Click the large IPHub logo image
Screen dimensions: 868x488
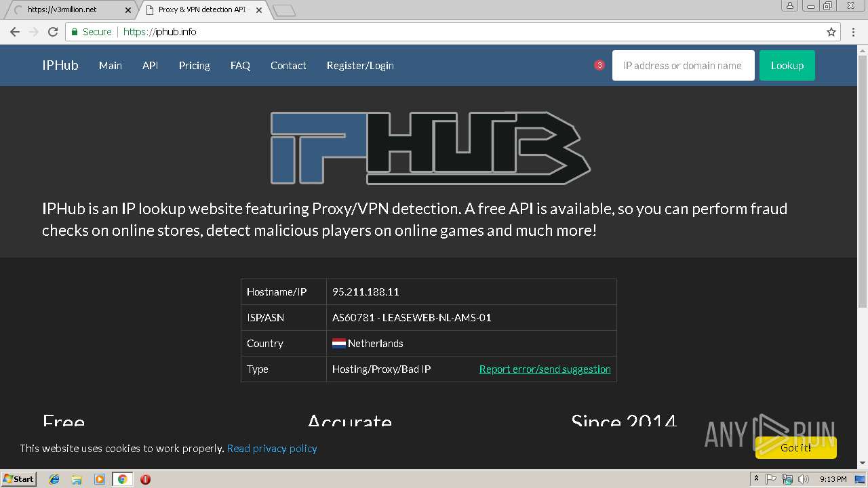[x=431, y=148]
